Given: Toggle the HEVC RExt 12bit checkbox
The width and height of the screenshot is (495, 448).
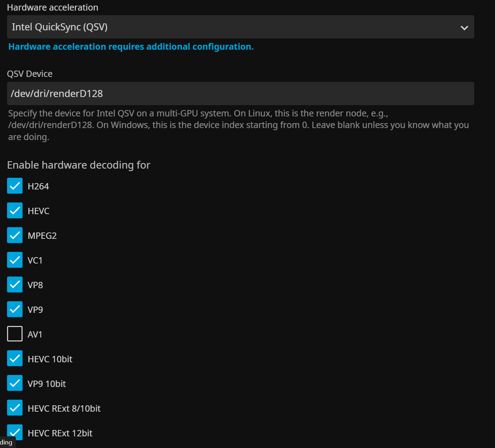Looking at the screenshot, I should (15, 432).
